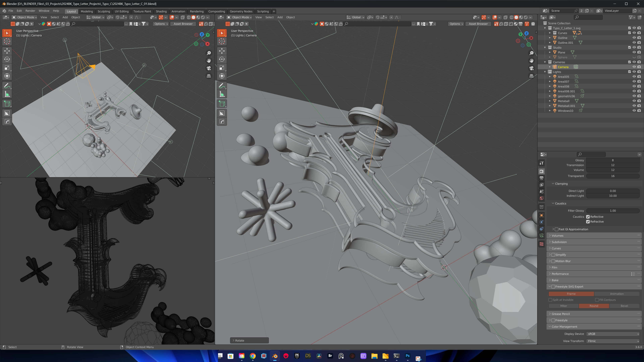Screen dimensions: 644x362
Task: Click Asset Browser button in right viewport
Action: [478, 24]
